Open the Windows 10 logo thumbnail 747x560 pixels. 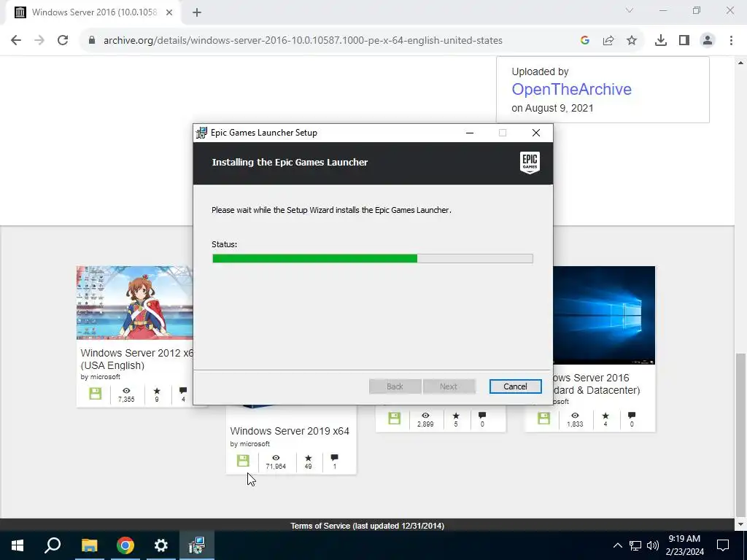(603, 315)
